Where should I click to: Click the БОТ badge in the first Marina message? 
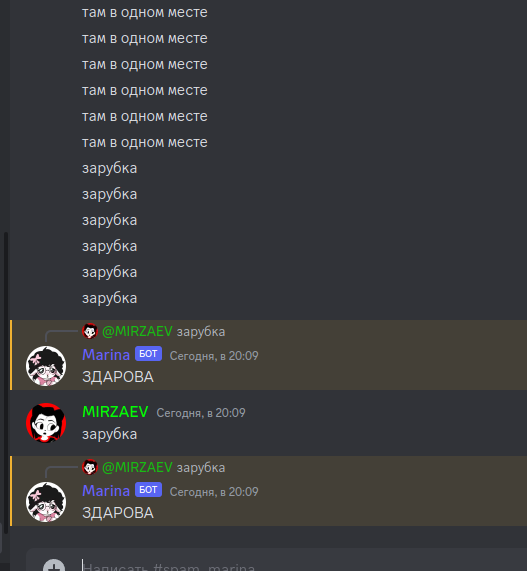(x=148, y=354)
